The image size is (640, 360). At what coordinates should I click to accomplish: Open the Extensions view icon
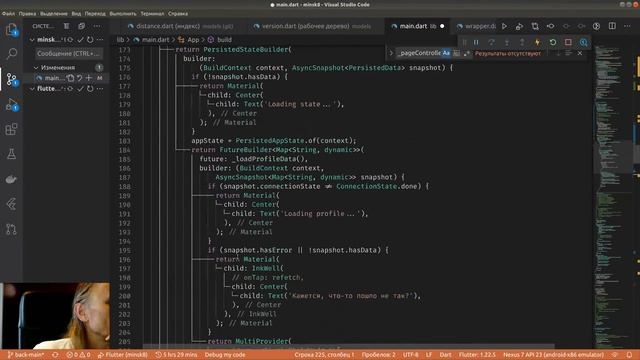[x=11, y=129]
